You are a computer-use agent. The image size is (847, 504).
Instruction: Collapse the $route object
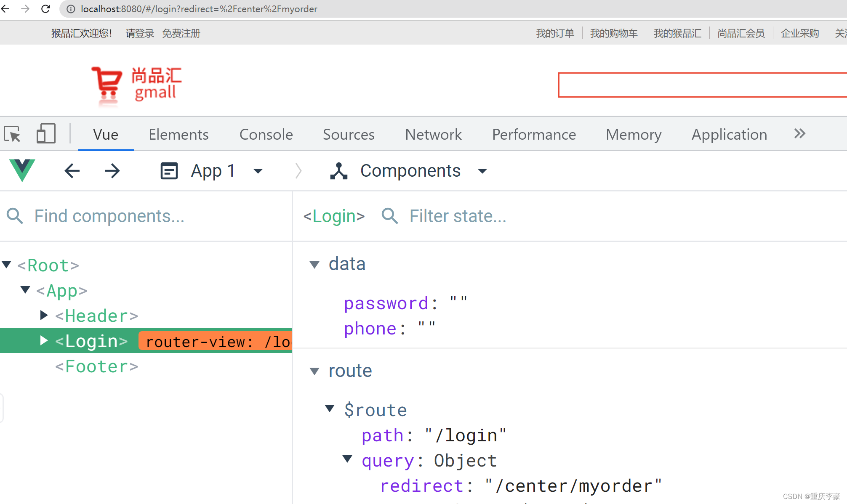pyautogui.click(x=330, y=408)
